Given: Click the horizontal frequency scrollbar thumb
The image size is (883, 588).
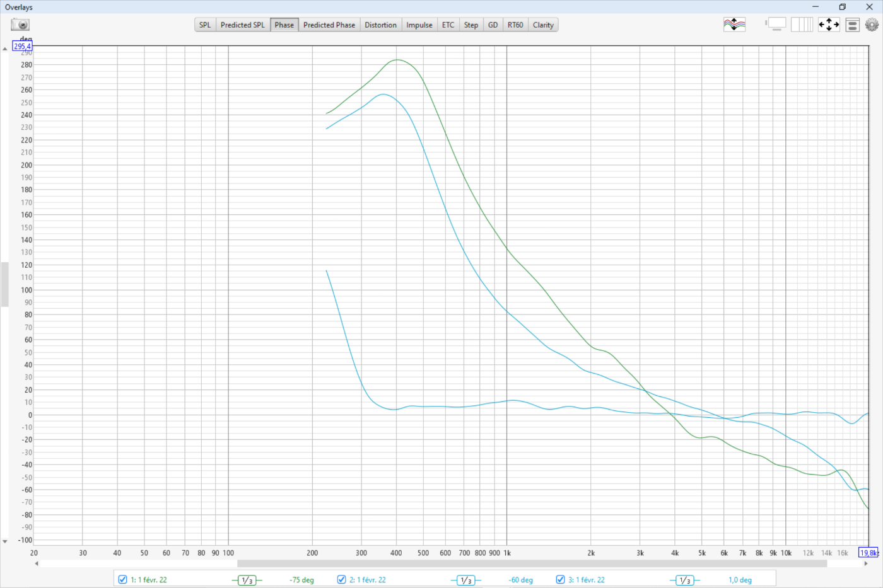Looking at the screenshot, I should pos(531,563).
